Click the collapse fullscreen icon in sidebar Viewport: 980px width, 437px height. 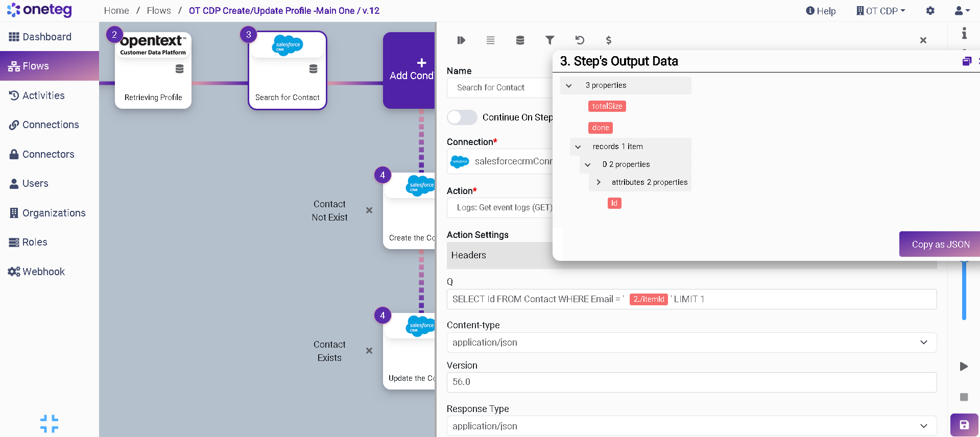click(x=49, y=423)
